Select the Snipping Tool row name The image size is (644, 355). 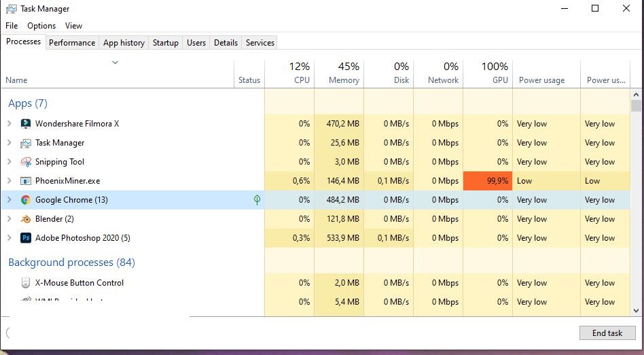(60, 162)
